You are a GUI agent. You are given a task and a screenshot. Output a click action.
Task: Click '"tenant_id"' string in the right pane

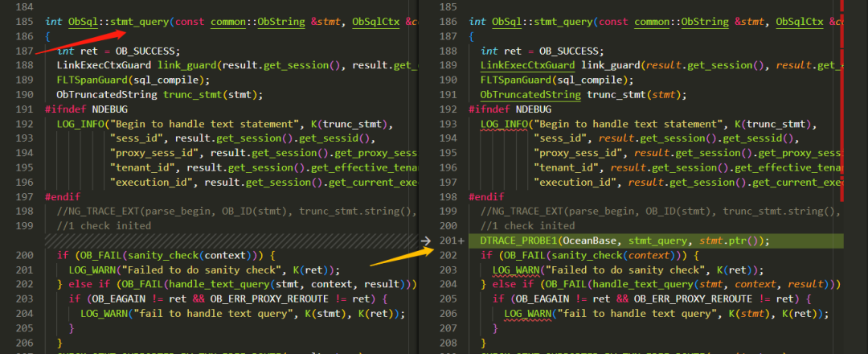[567, 168]
